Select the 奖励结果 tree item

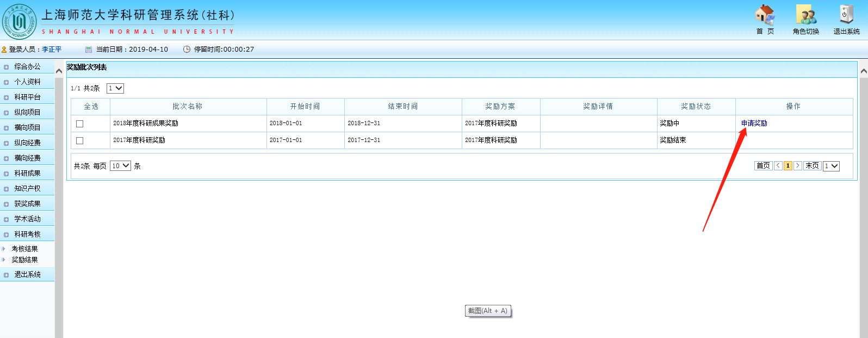[24, 260]
